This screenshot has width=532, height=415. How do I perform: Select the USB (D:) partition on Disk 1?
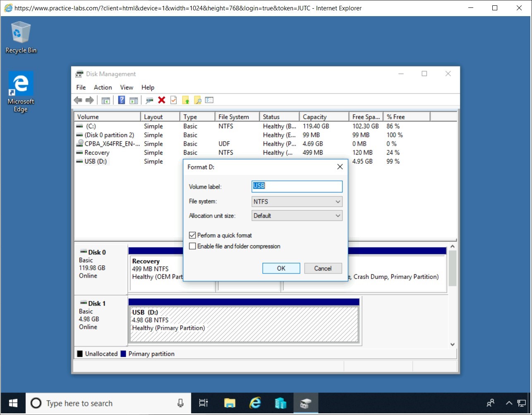pyautogui.click(x=244, y=324)
